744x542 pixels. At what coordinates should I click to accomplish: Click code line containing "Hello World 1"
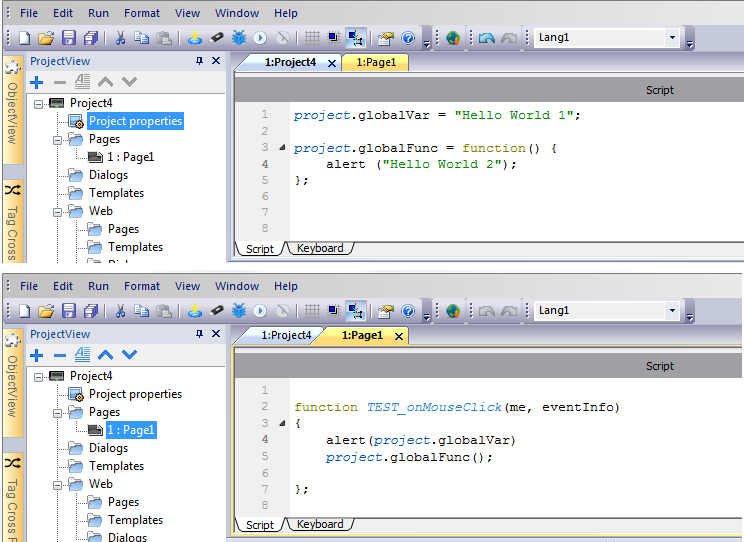[x=437, y=115]
